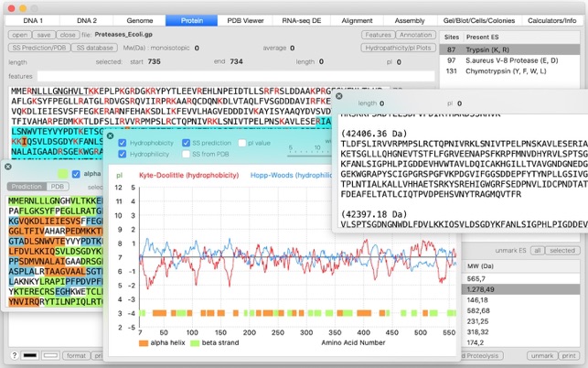
Task: Click the MW (Da) column header
Action: [520, 265]
